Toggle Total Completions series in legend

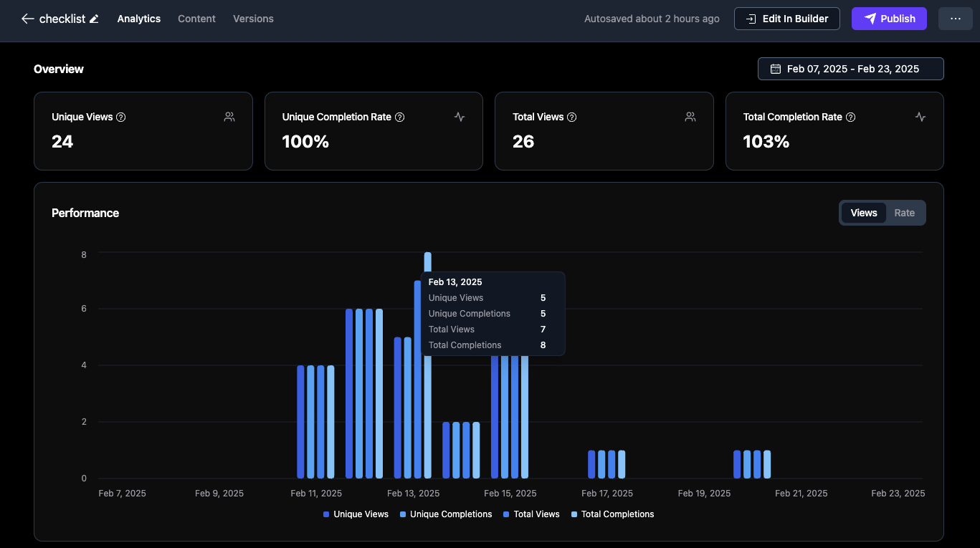[x=612, y=514]
